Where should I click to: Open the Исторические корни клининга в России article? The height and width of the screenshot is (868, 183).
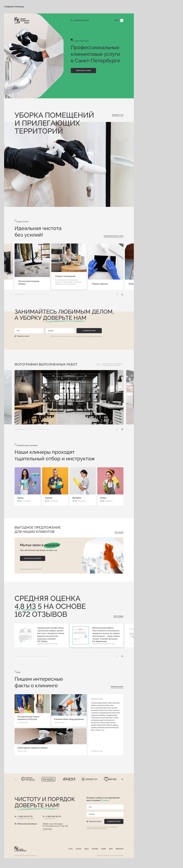pos(32,710)
